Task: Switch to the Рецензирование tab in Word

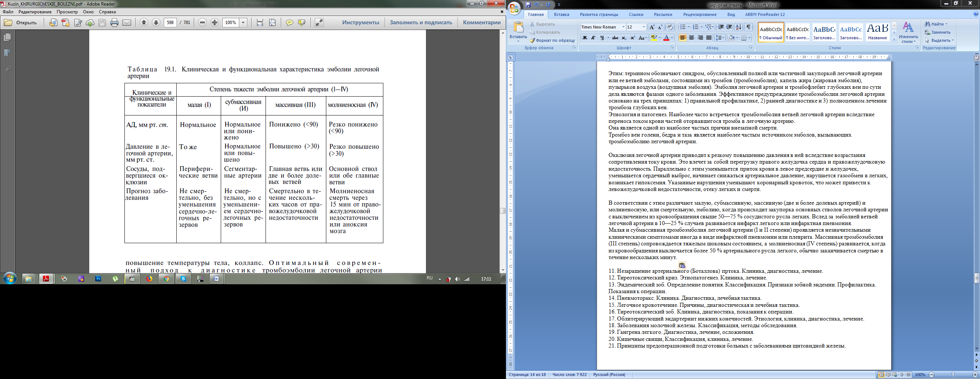Action: coord(700,14)
